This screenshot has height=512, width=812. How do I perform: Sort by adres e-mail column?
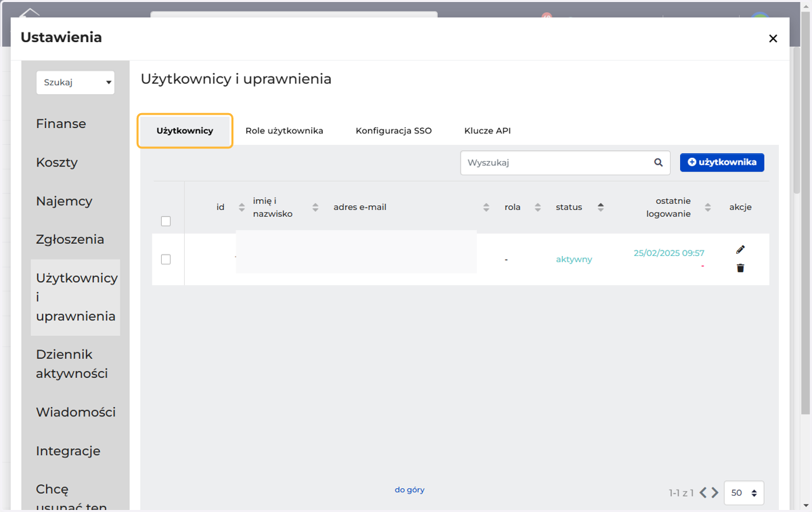coord(486,207)
